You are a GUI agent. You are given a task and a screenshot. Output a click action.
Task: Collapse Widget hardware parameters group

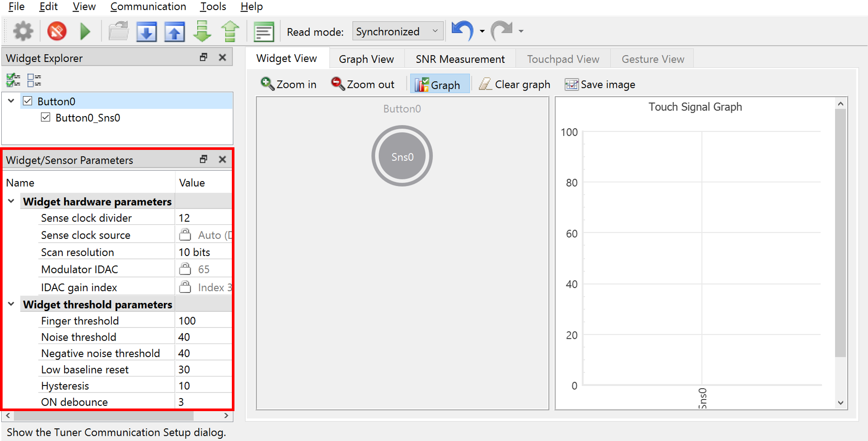[11, 201]
